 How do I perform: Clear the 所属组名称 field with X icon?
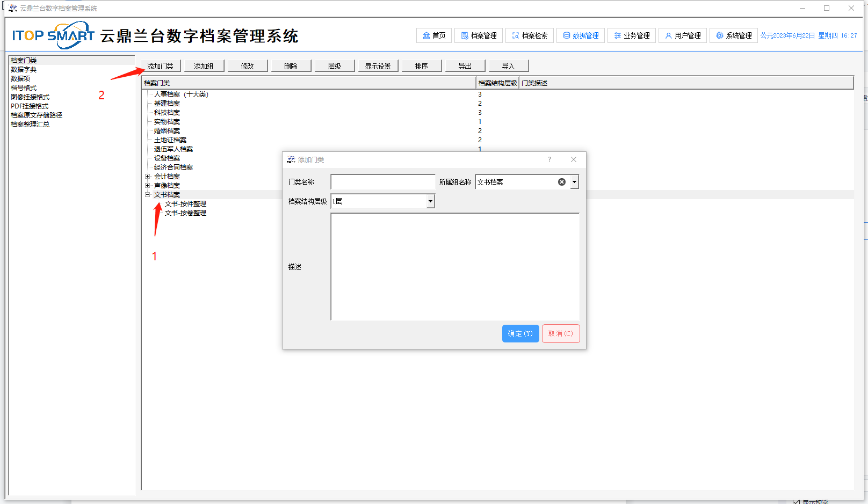click(562, 182)
